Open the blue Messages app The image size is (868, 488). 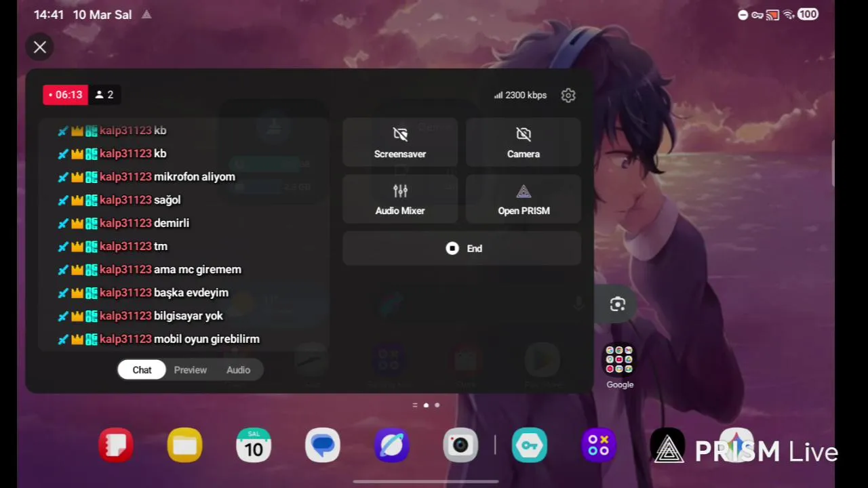click(x=323, y=445)
